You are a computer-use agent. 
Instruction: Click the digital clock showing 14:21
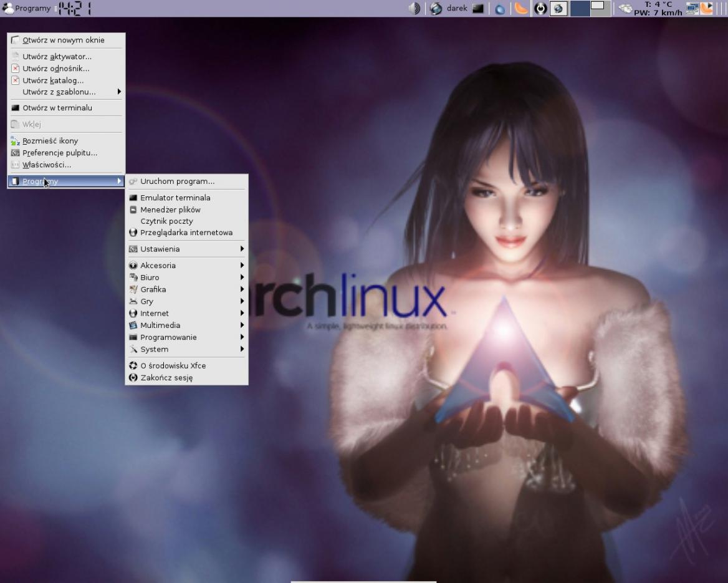coord(74,9)
